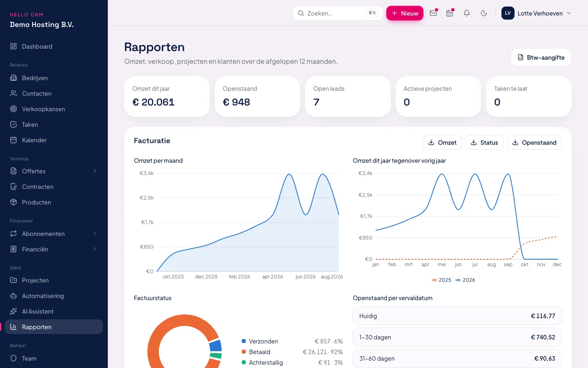Click the search magnifier icon
This screenshot has height=368, width=588.
pos(301,13)
